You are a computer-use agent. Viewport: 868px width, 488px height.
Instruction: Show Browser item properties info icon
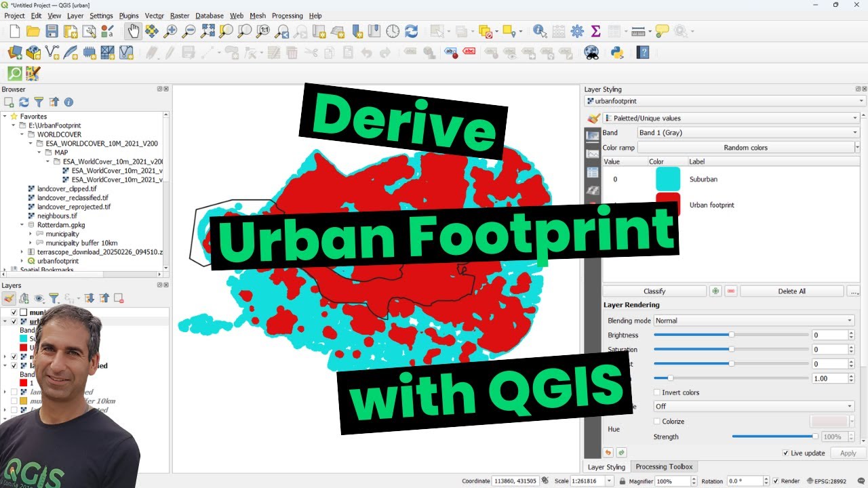[68, 102]
